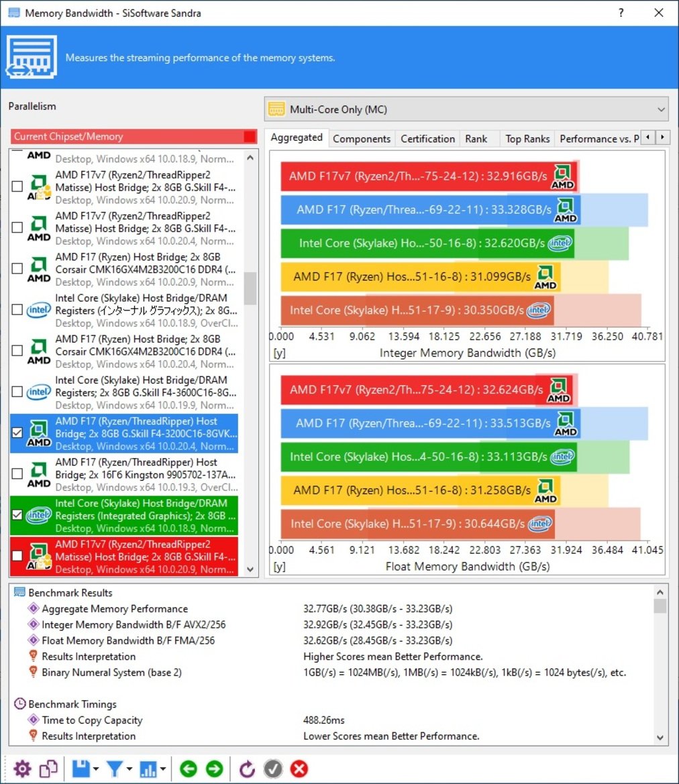
Task: Click the app icon in the title bar
Action: 14,13
